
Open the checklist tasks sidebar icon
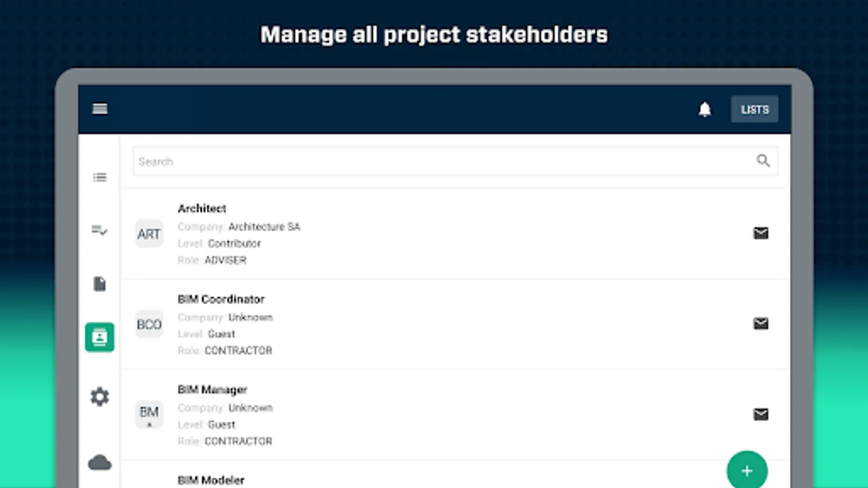click(x=100, y=230)
